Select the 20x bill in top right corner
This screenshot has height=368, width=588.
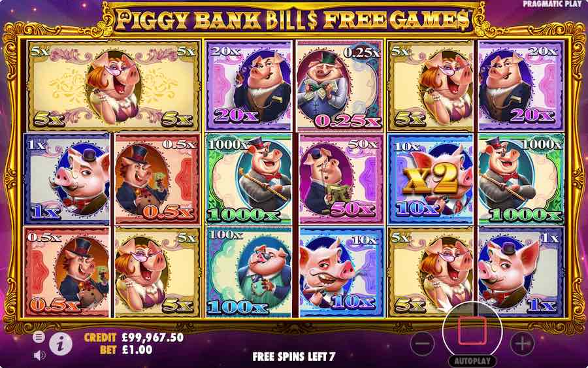(521, 86)
